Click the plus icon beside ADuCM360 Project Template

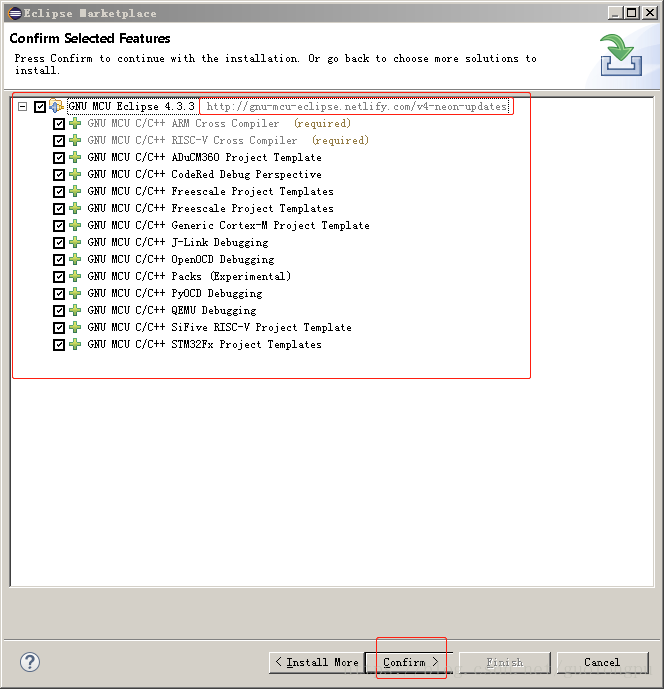pyautogui.click(x=75, y=157)
